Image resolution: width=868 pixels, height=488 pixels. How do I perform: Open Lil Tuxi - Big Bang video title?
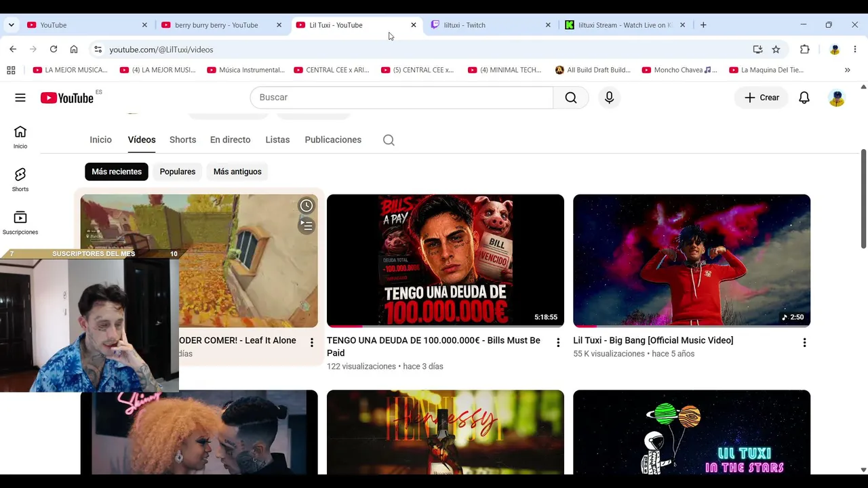[653, 340]
